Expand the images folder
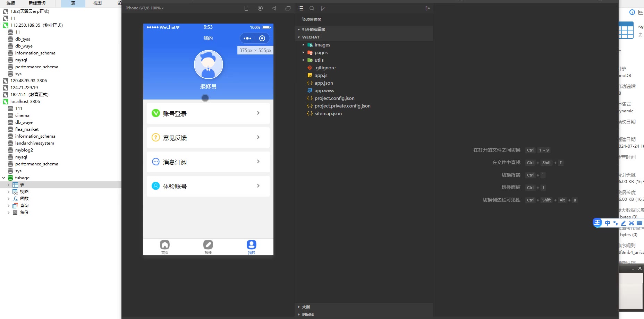The width and height of the screenshot is (644, 319). pyautogui.click(x=304, y=45)
